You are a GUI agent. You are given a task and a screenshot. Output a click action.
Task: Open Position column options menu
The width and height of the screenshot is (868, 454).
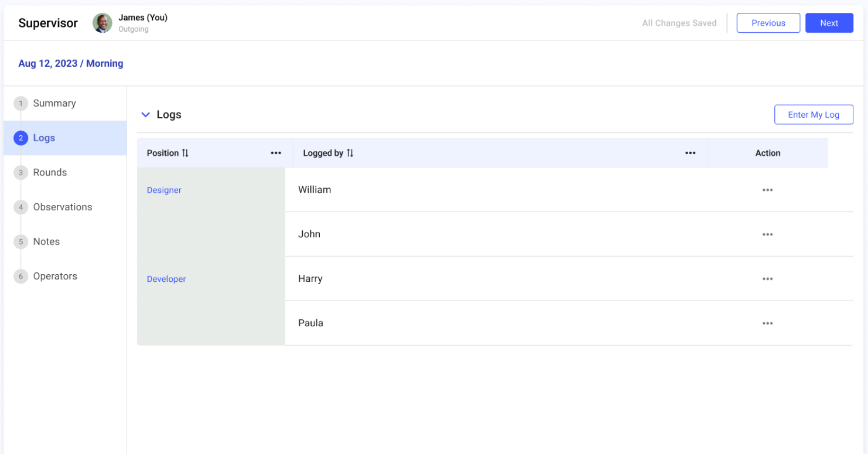276,153
